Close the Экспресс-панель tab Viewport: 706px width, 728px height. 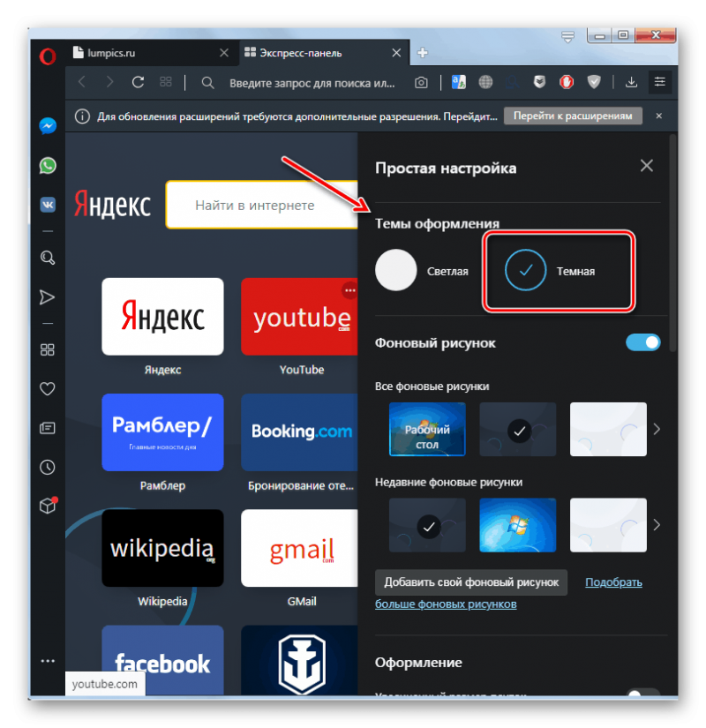point(396,53)
